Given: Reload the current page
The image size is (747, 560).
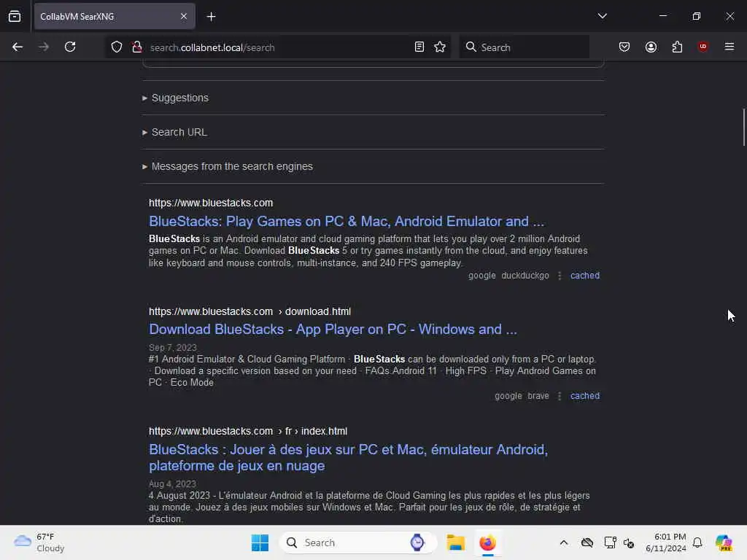Looking at the screenshot, I should [70, 47].
